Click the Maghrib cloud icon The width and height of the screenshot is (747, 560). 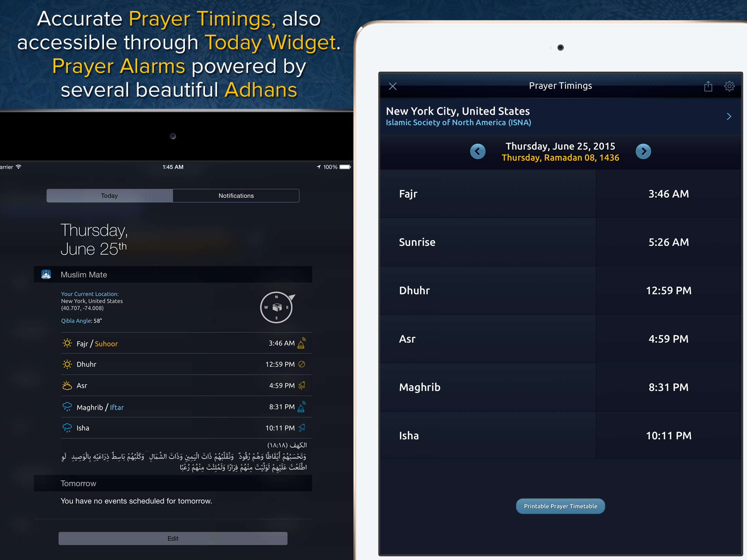click(x=67, y=407)
